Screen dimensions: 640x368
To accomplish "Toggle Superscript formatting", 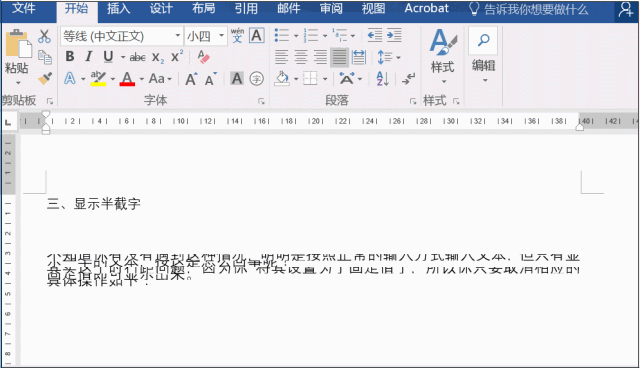I will tap(177, 56).
